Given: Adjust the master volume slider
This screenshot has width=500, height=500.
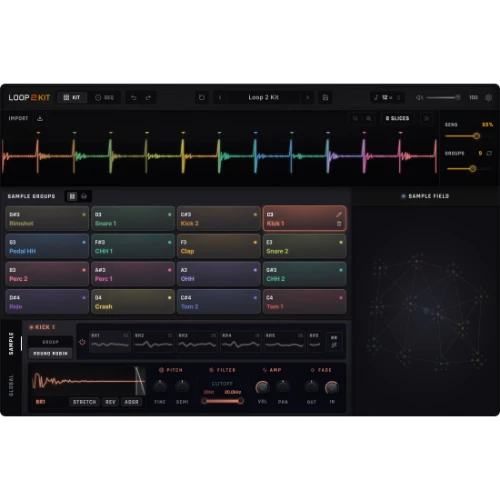Looking at the screenshot, I should coord(443,97).
